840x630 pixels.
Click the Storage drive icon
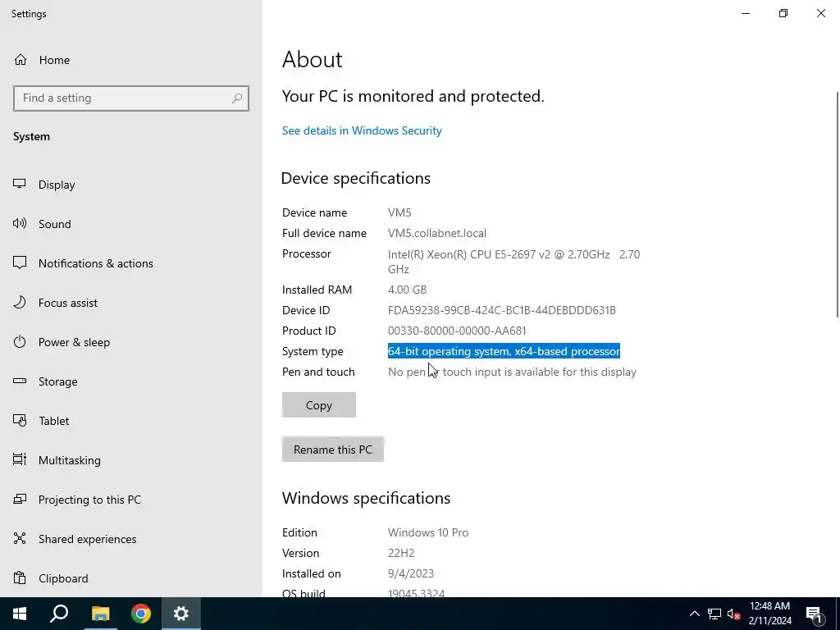tap(20, 381)
